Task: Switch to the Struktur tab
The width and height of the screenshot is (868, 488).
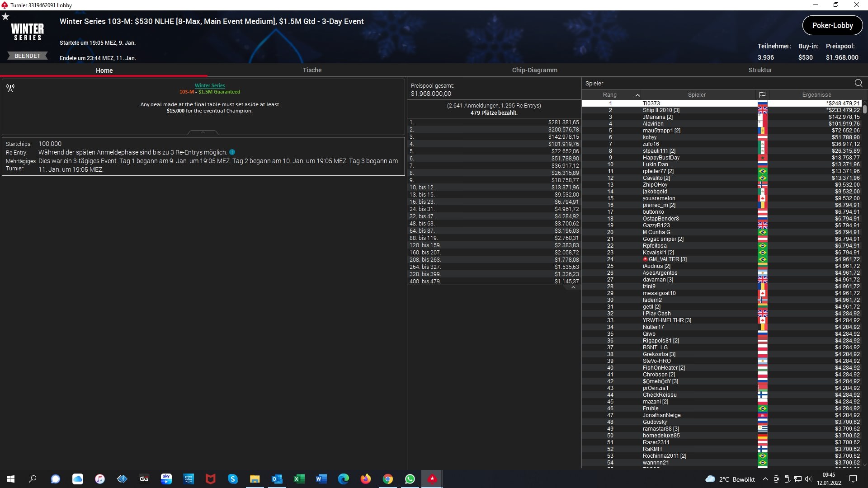Action: 760,70
